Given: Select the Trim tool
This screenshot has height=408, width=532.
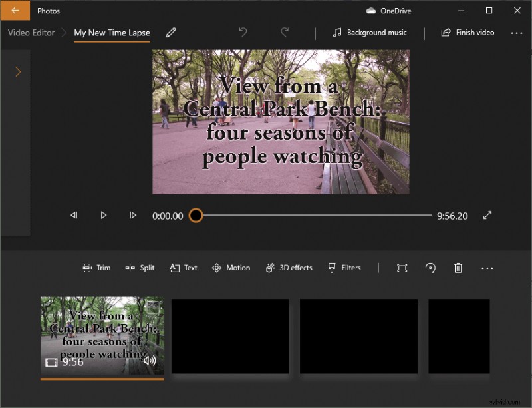Looking at the screenshot, I should click(x=97, y=268).
